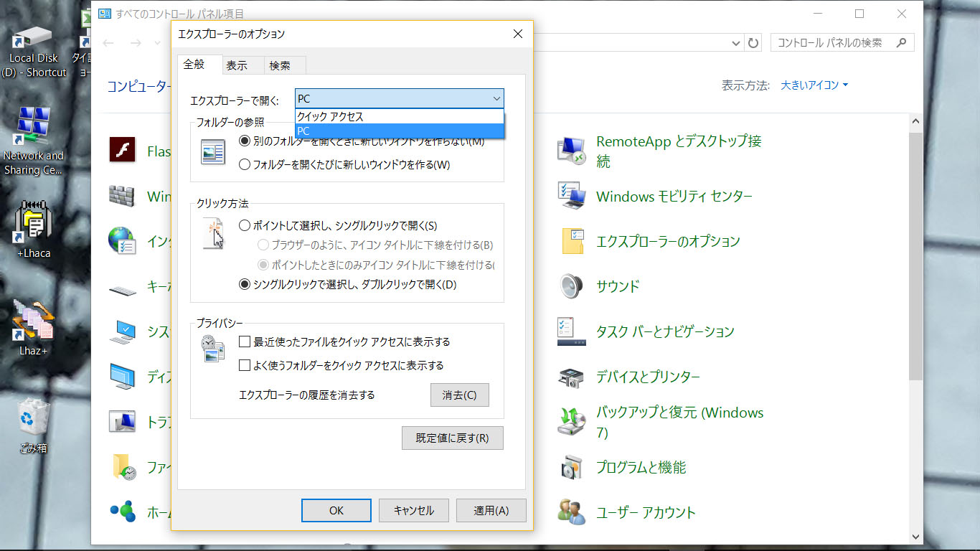Open the Troubleshooting icon
The width and height of the screenshot is (980, 551).
pyautogui.click(x=122, y=422)
